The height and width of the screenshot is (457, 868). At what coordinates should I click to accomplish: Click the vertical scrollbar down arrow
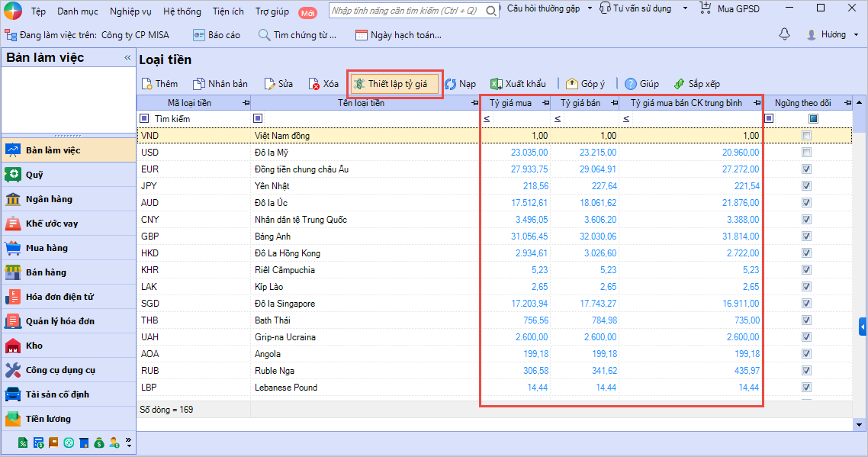[860, 424]
